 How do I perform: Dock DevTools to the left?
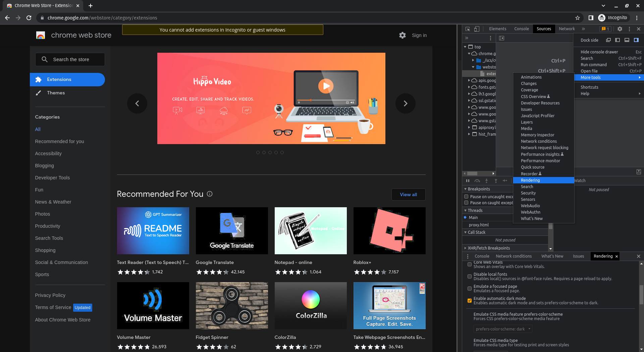pos(618,40)
